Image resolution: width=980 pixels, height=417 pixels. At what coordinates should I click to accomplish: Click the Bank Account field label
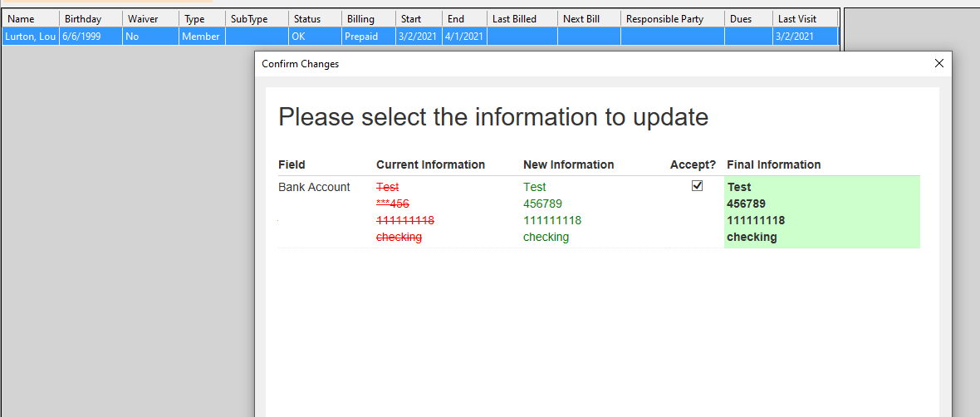[x=315, y=187]
